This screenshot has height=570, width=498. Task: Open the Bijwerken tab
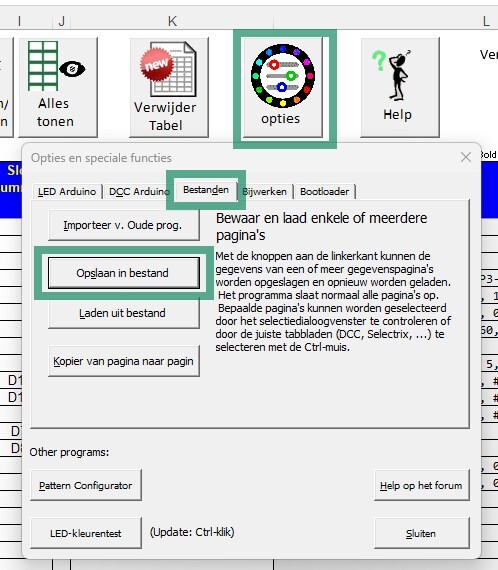coord(265,192)
